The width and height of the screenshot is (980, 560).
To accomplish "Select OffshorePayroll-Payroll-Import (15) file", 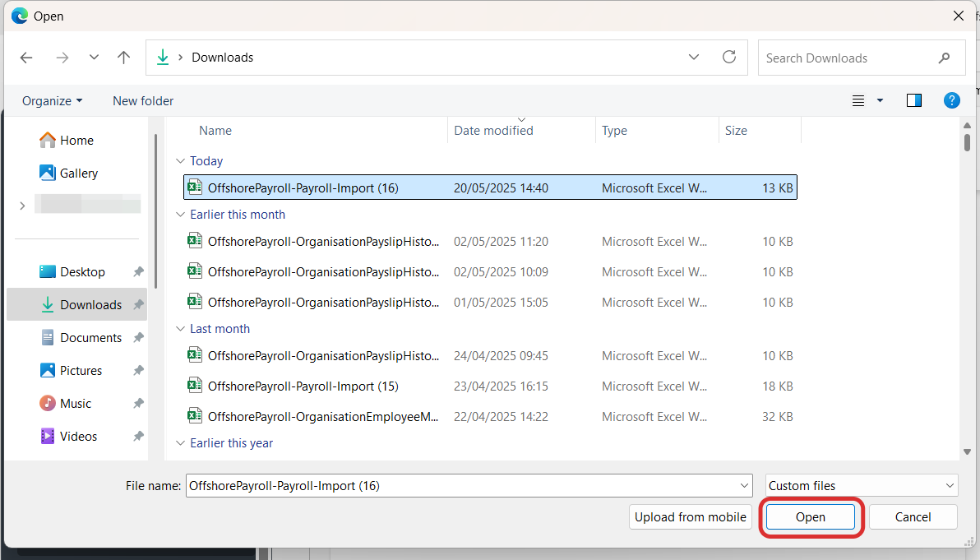I will tap(490, 386).
